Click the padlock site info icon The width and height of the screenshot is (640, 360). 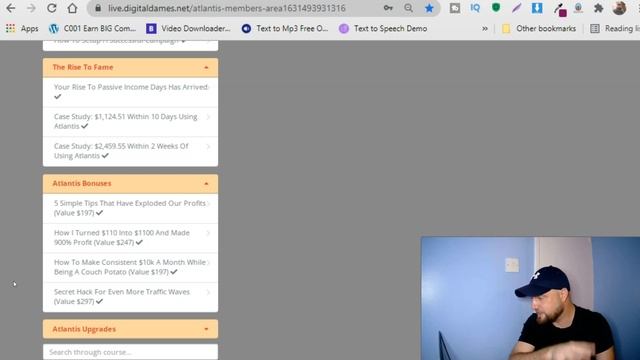98,8
